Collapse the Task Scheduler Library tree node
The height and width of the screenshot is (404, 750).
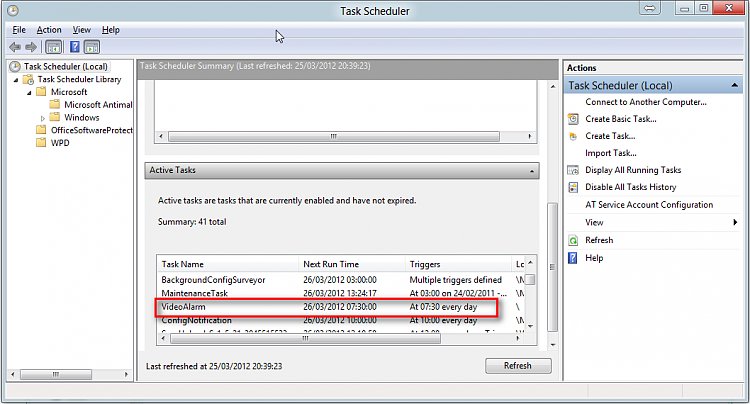[16, 80]
